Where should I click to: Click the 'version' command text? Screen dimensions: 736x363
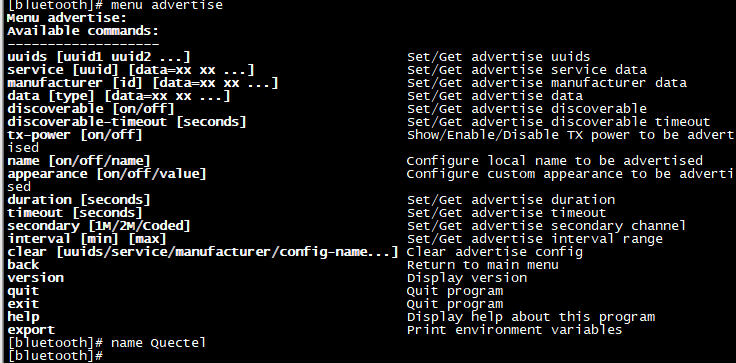pyautogui.click(x=35, y=278)
